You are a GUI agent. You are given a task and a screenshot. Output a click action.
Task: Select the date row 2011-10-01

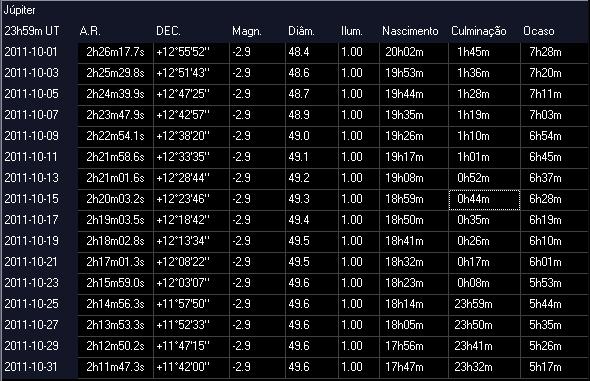(32, 52)
